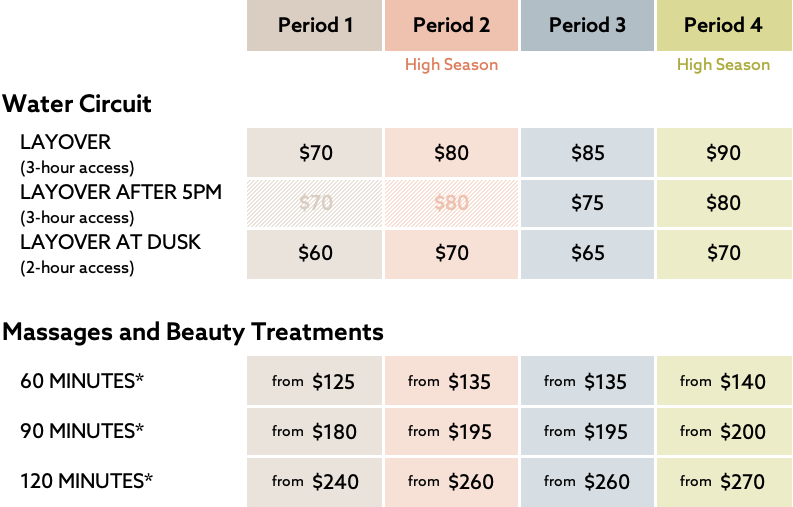Click the LAYOVER $70 Period 1 price
The image size is (793, 507).
click(x=315, y=153)
